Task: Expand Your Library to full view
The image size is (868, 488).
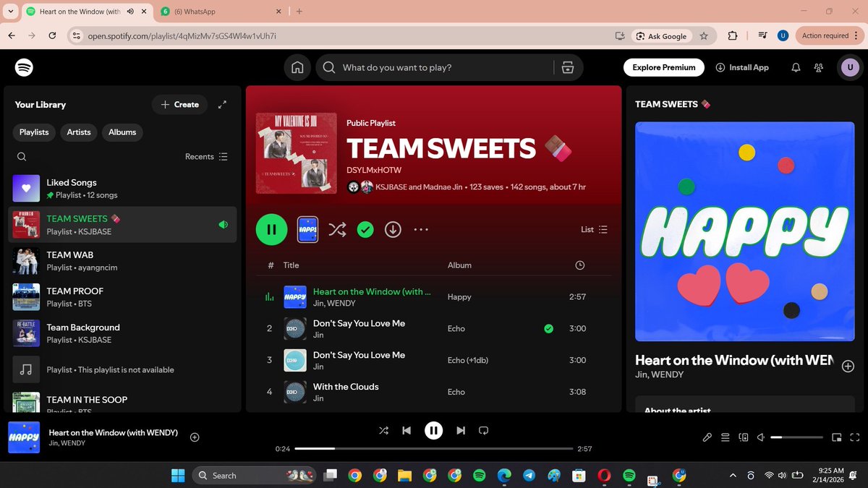Action: tap(222, 104)
